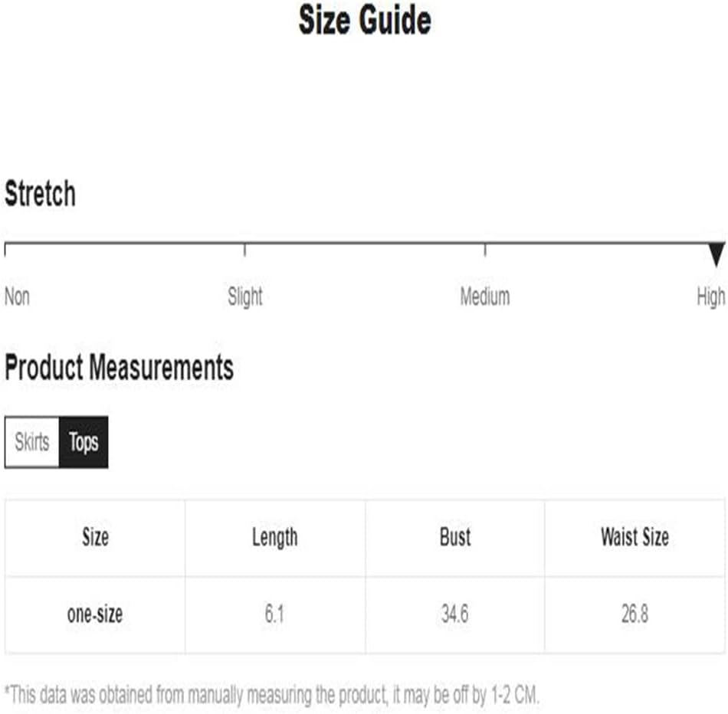Screen dimensions: 728x714
Task: Click the Size Guide title
Action: [365, 21]
